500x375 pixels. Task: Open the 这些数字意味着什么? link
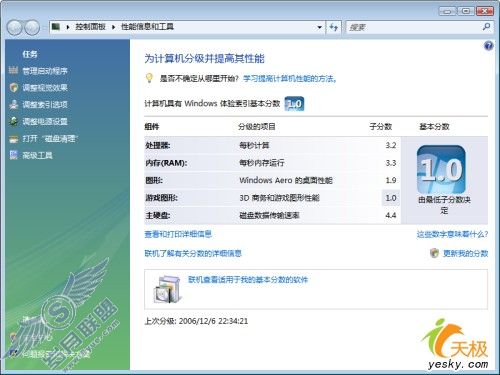[x=452, y=234]
